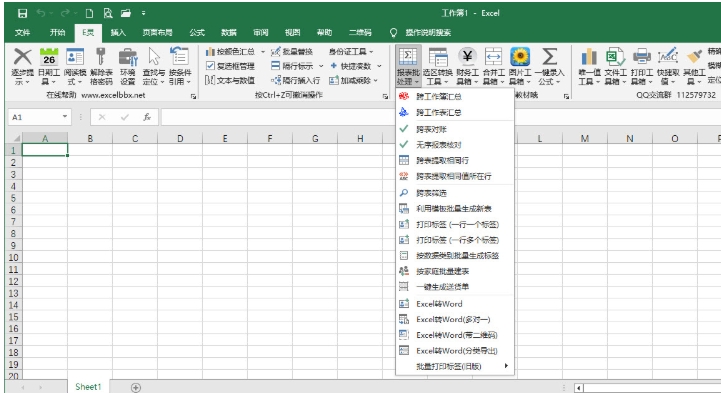Switch to the 审阅 ribbon tab
Viewport: 721px width, 393px height.
pyautogui.click(x=260, y=32)
